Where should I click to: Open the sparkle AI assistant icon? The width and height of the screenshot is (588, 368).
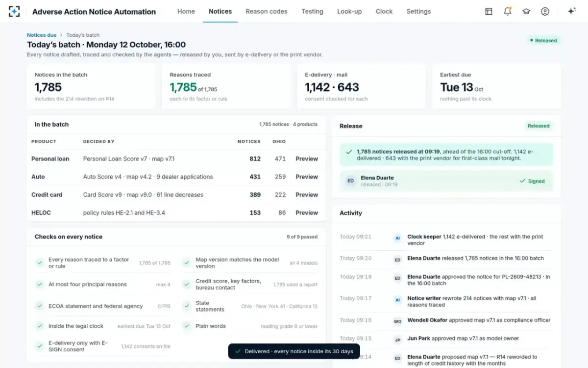tap(571, 11)
